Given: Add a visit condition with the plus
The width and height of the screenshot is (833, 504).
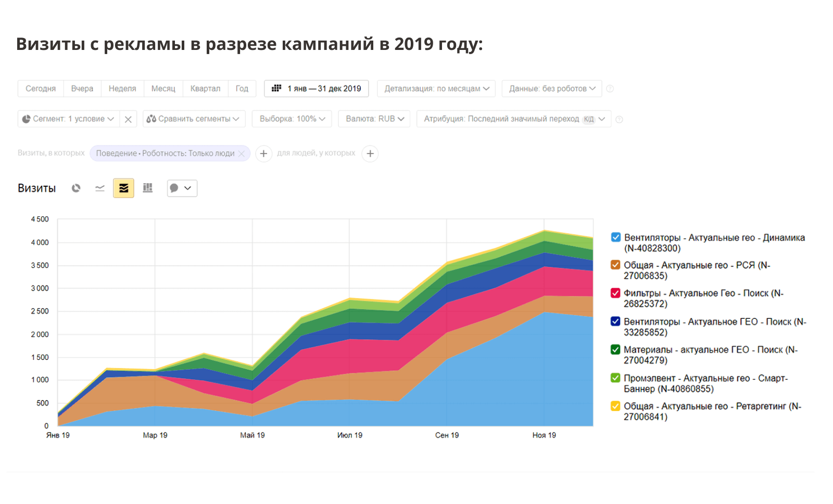Looking at the screenshot, I should pyautogui.click(x=263, y=153).
